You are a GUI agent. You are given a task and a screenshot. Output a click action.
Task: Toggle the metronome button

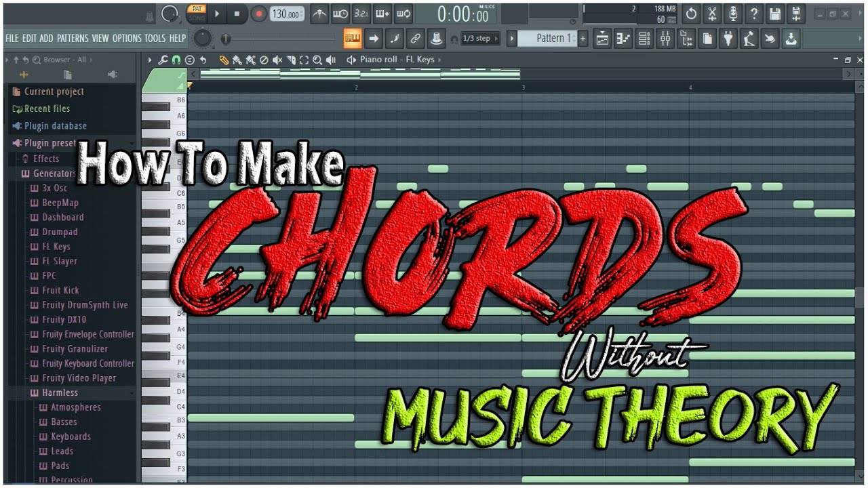coord(319,14)
